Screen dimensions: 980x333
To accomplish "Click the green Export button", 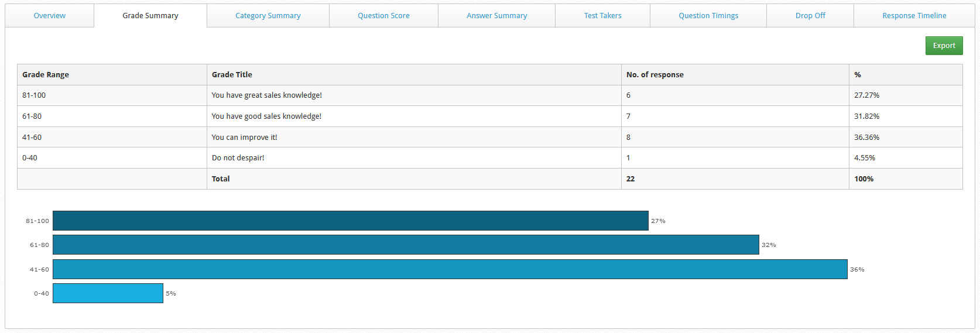I will pos(944,46).
